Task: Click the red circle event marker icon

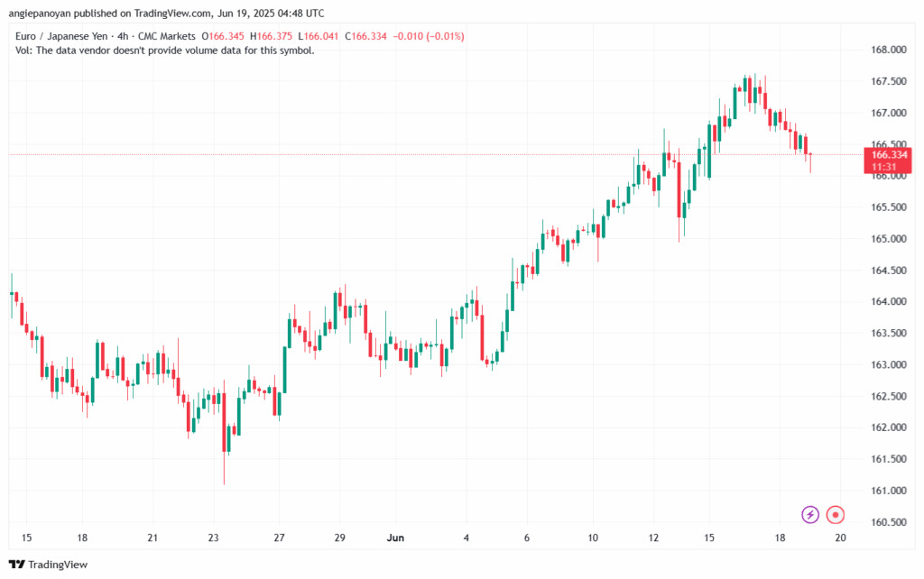Action: click(x=836, y=515)
